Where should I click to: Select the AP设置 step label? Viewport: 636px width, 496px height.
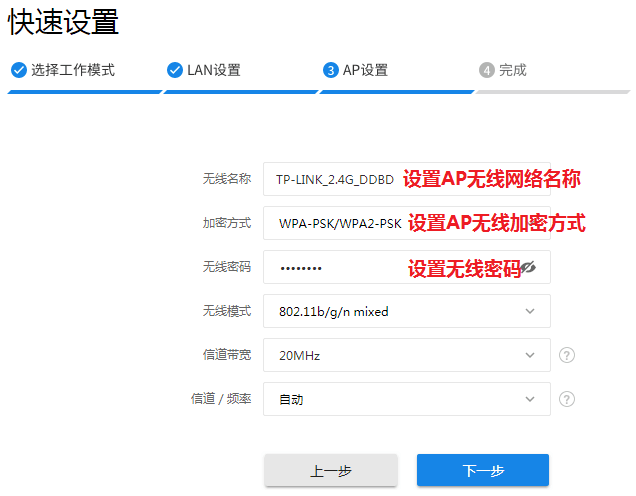pos(365,70)
